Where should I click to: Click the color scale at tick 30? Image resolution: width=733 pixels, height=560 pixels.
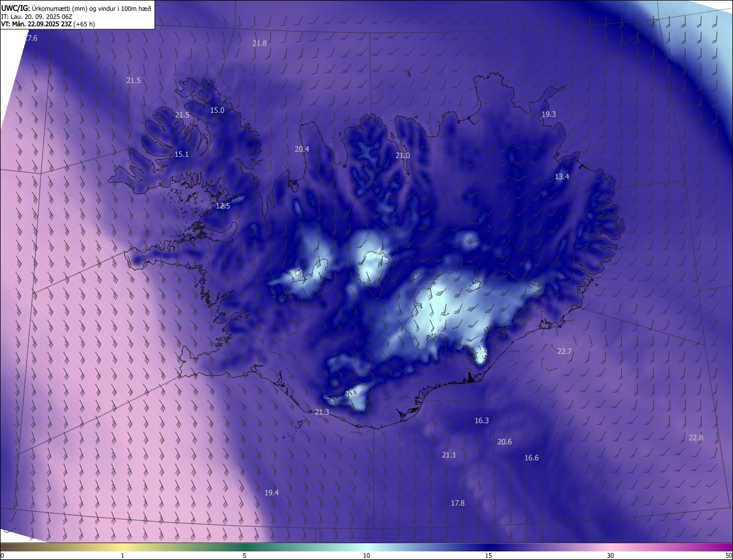[x=610, y=556]
